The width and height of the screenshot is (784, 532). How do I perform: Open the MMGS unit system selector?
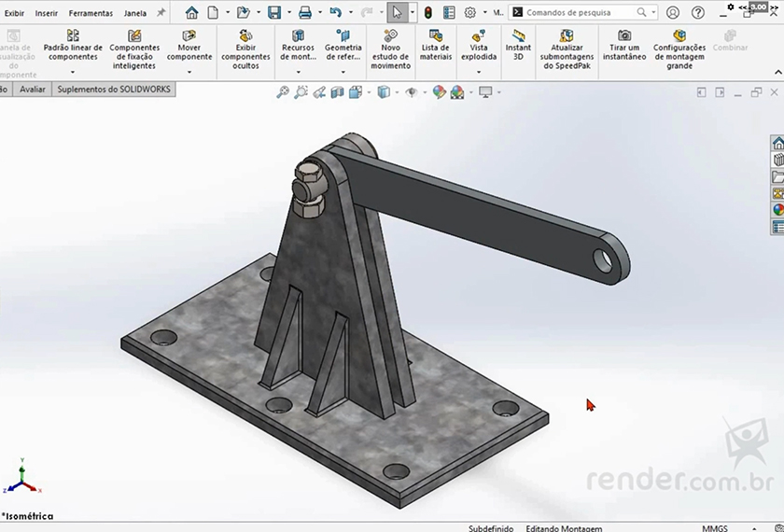tap(715, 527)
